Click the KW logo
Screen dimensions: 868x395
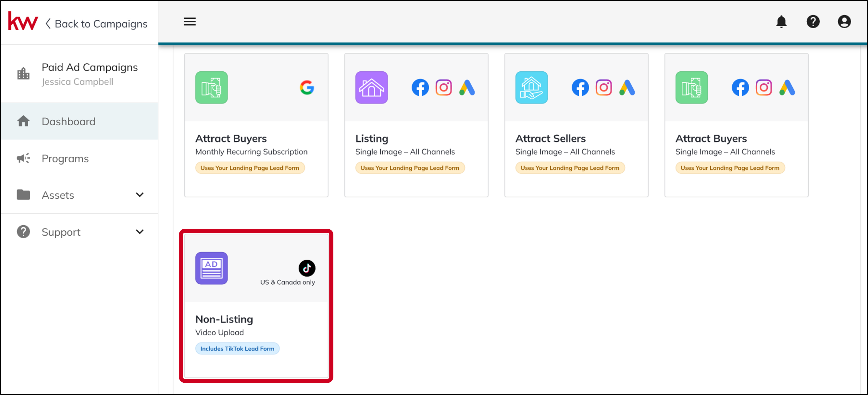[x=23, y=21]
